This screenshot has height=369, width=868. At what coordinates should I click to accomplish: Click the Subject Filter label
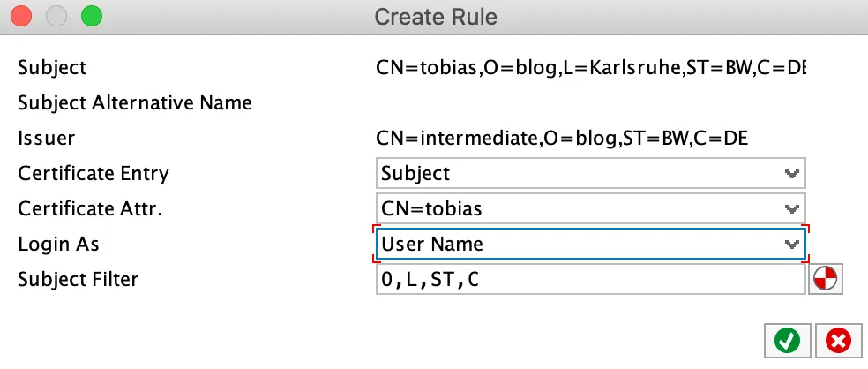(78, 280)
